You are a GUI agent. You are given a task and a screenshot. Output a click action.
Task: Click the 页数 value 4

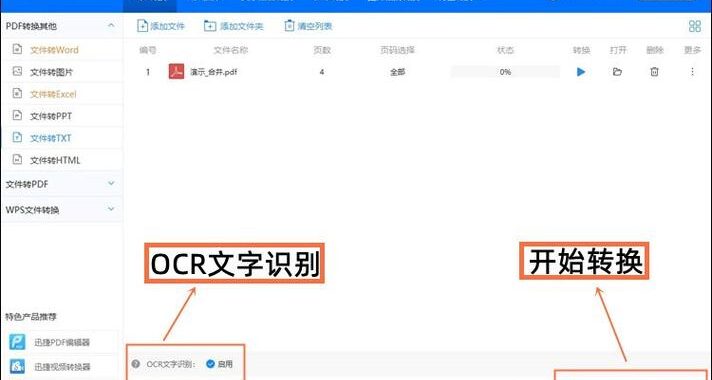pyautogui.click(x=321, y=72)
